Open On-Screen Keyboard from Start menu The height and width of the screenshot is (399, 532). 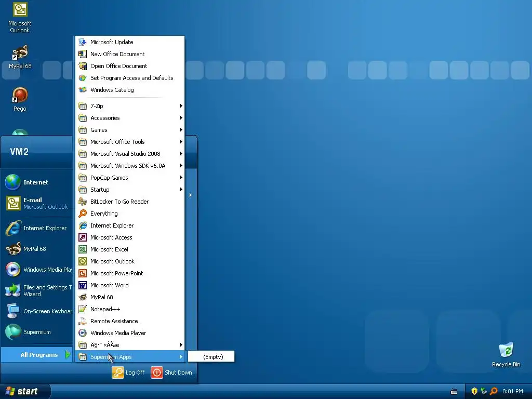point(37,311)
